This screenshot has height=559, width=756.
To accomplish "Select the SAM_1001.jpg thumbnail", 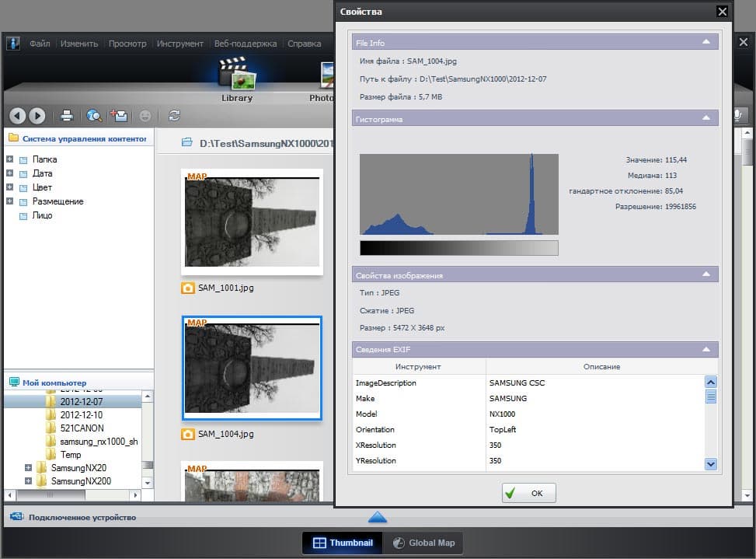I will point(251,222).
